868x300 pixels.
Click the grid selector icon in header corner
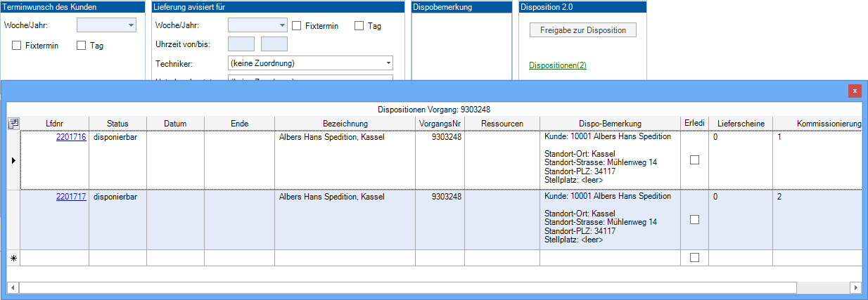[13, 124]
